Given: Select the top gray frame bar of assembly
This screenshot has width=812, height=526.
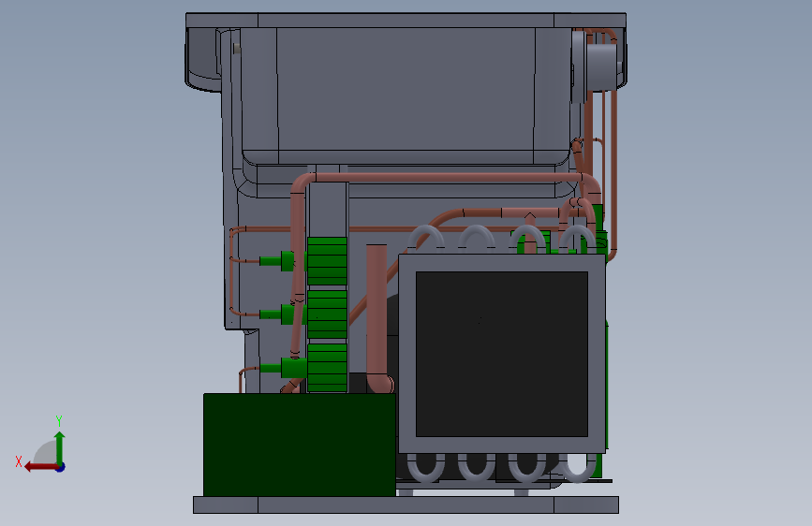Looking at the screenshot, I should tap(406, 21).
